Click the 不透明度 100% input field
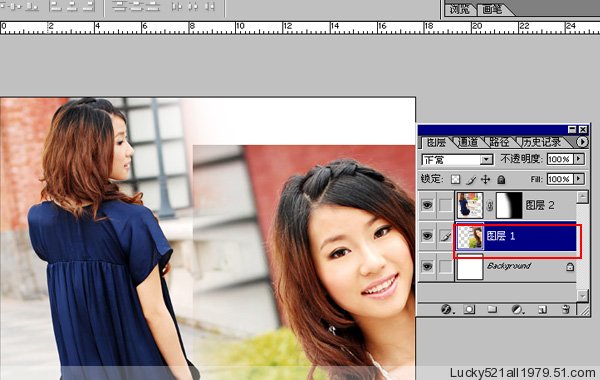Viewport: 600px width, 380px height. (x=560, y=159)
